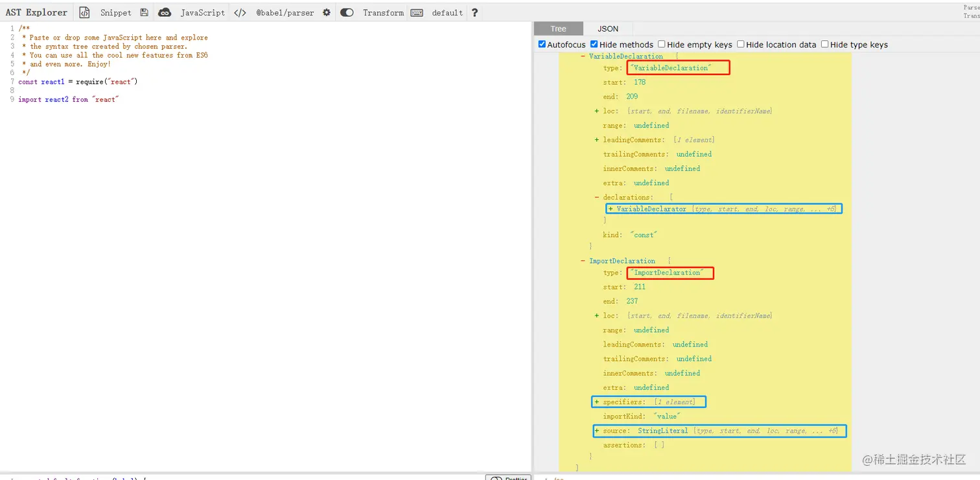Switch to the JSON tab
Viewport: 980px width, 480px height.
tap(608, 29)
